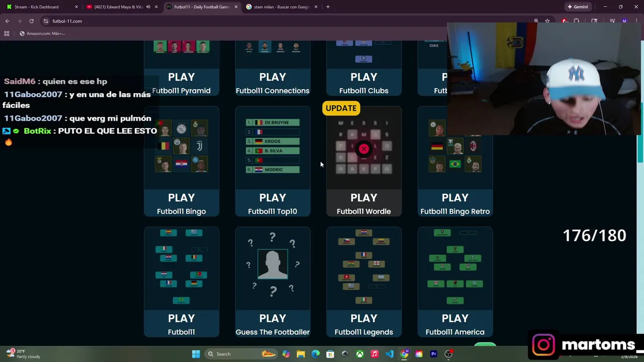Play Futbol11 Legends
The width and height of the screenshot is (644, 362).
tap(364, 318)
